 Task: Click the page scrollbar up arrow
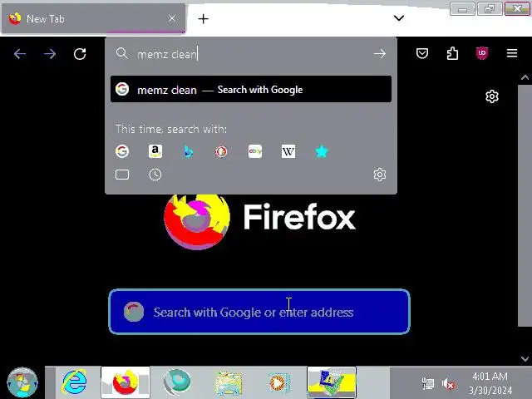point(525,77)
